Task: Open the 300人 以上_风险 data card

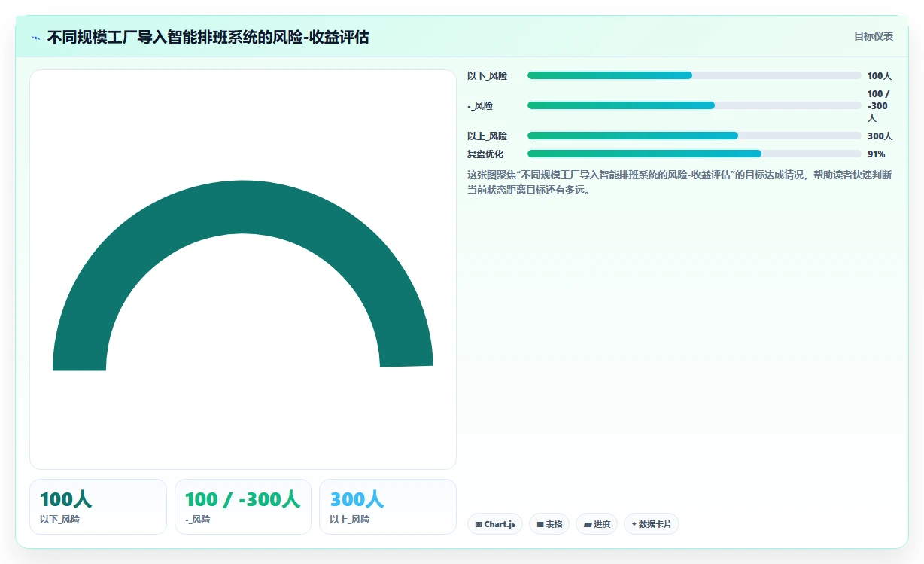Action: 388,507
